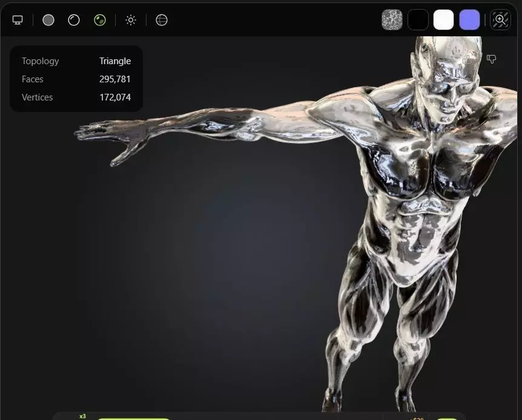The image size is (522, 420).
Task: Toggle the wireframe globe view
Action: pyautogui.click(x=162, y=20)
